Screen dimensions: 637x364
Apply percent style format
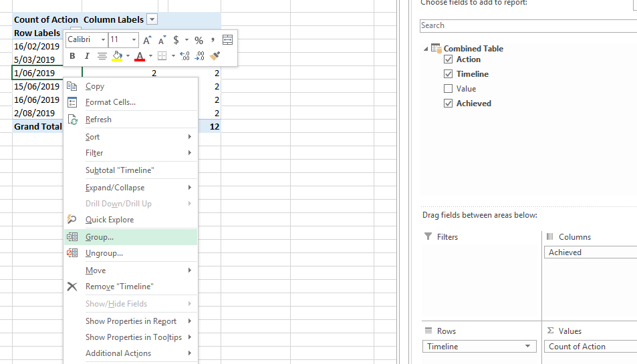199,40
